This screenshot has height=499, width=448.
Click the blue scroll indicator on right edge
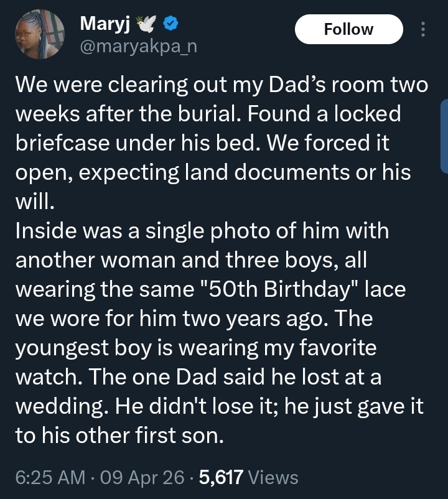click(x=444, y=136)
